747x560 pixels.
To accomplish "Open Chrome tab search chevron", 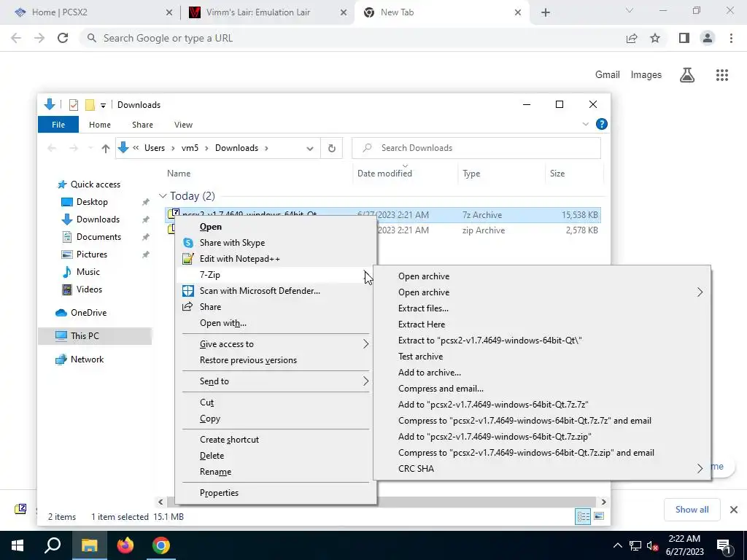I will click(x=630, y=10).
